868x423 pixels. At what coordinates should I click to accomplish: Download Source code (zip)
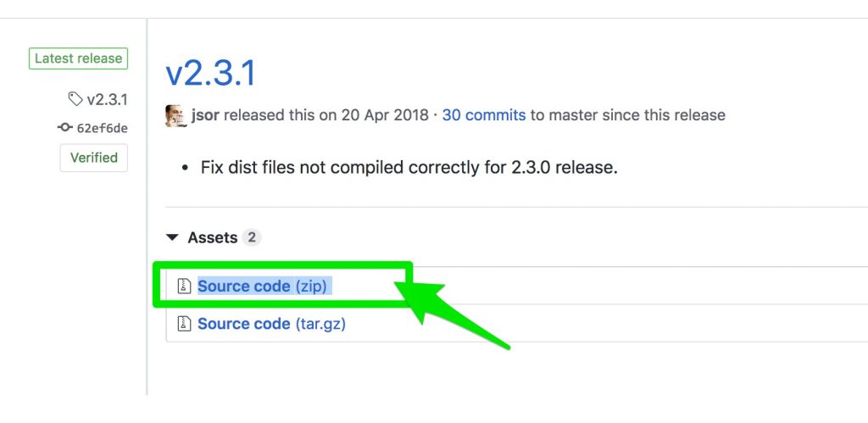tap(262, 287)
